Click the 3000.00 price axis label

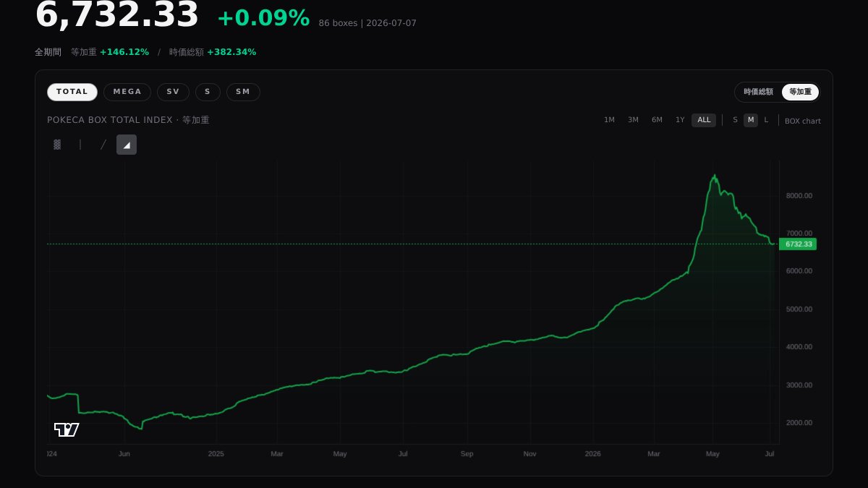pos(799,385)
